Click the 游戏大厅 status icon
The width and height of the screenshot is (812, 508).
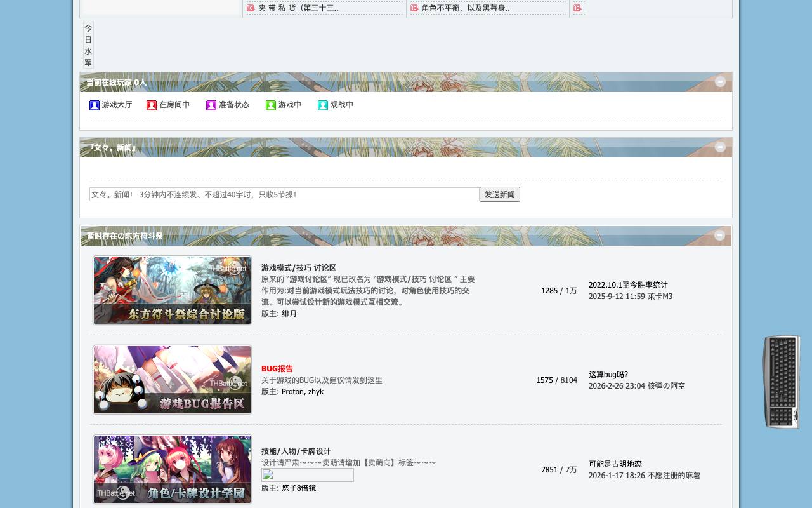95,105
